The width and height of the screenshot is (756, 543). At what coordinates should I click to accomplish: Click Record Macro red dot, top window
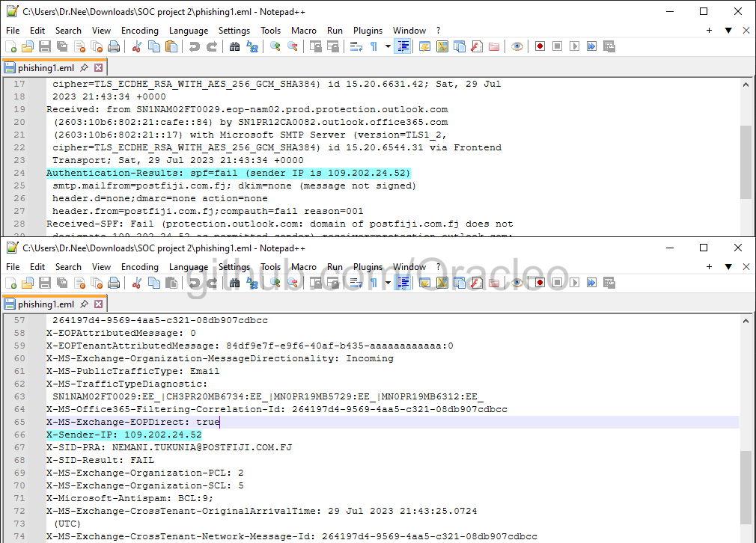pos(540,46)
